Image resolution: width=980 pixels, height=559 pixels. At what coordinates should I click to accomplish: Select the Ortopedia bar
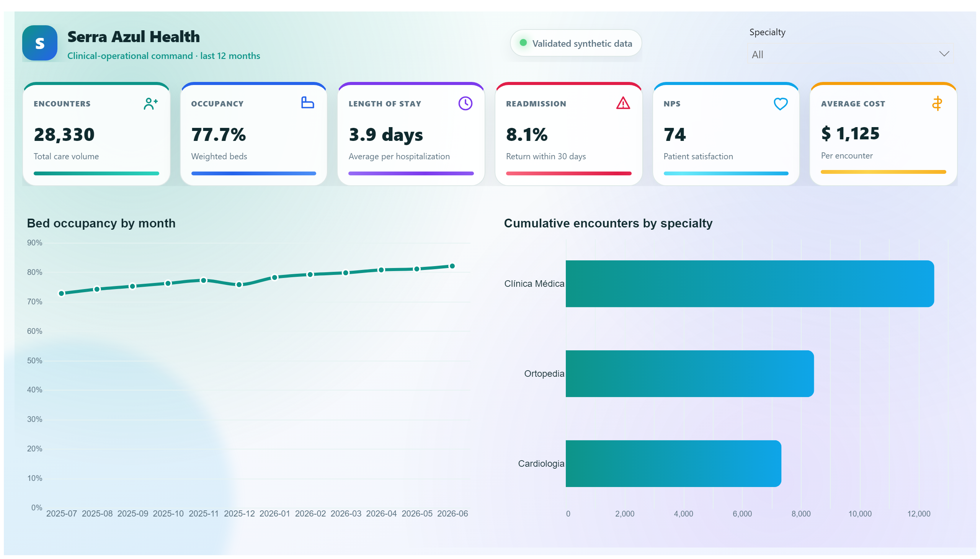[x=689, y=373]
